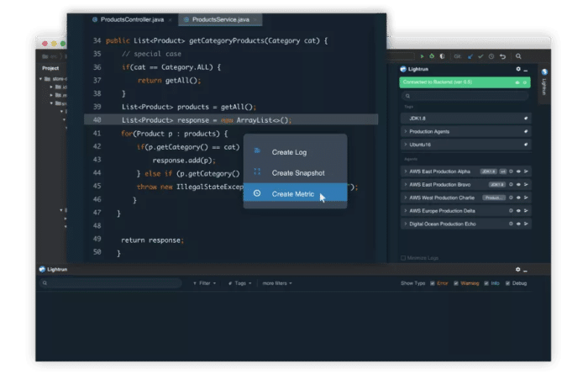Minimize the bottom Lightrun console panel

coord(525,271)
